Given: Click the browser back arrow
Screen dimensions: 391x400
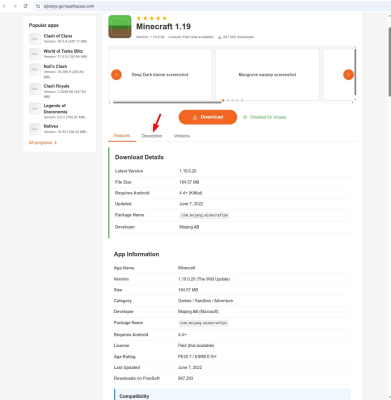Looking at the screenshot, I should tap(5, 6).
